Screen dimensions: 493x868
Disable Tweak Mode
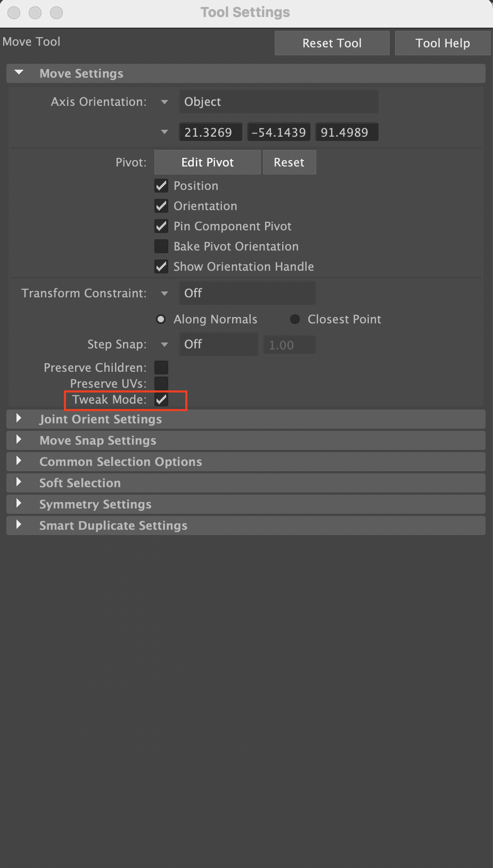[161, 399]
